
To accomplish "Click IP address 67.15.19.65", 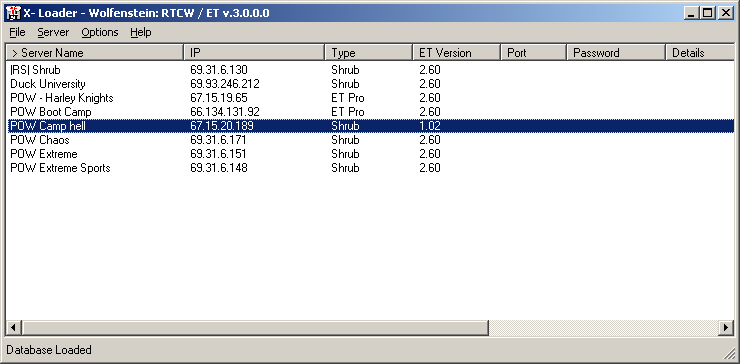I will pos(219,98).
